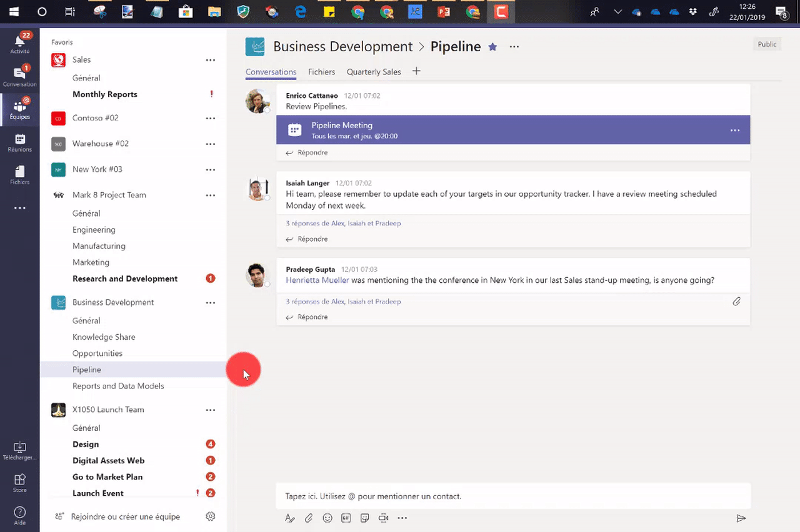Open Sales team more options

tap(211, 60)
